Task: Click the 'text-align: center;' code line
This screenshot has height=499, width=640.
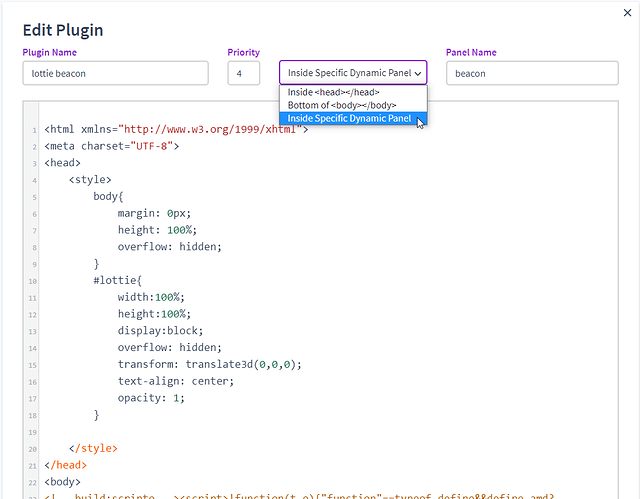Action: [176, 381]
